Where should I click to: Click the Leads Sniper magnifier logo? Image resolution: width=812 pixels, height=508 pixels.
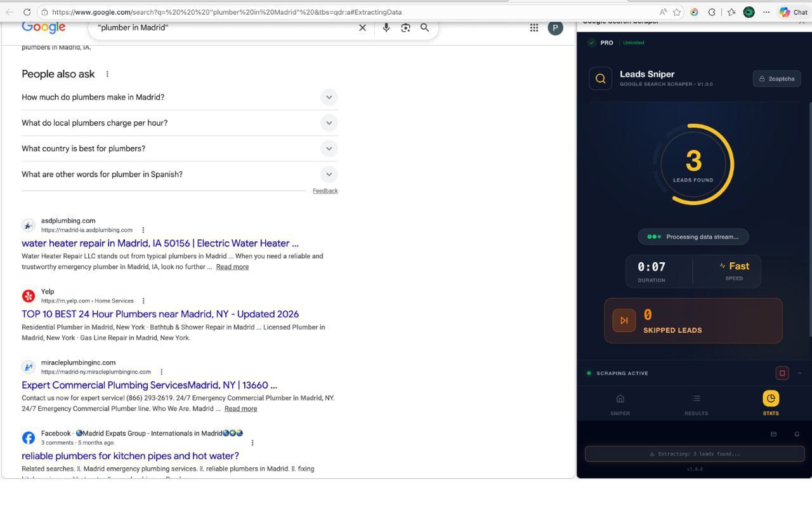600,79
